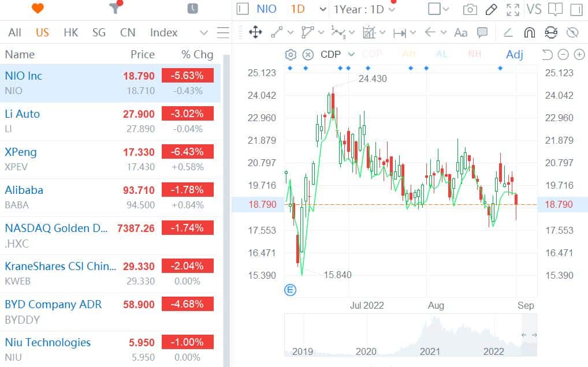
Task: Remove the CDP indicator
Action: pyautogui.click(x=308, y=55)
